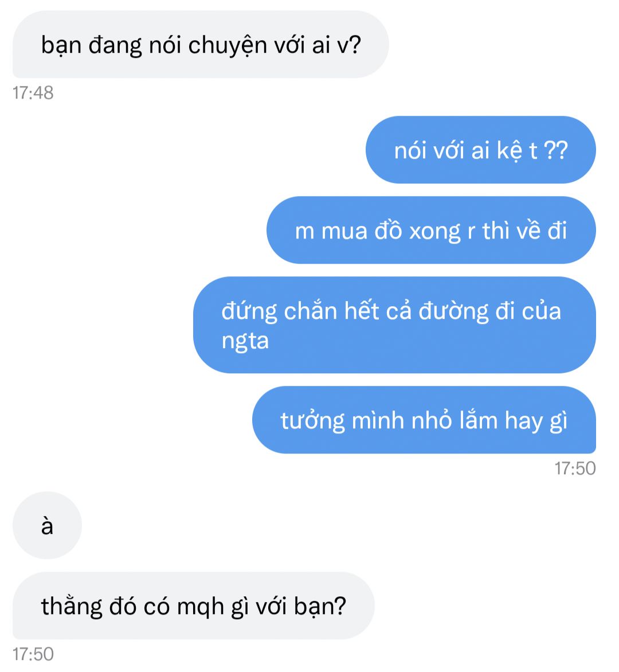Select the message 'bạn đang nói chuyện với ai v?'
The width and height of the screenshot is (619, 672).
coord(201,45)
